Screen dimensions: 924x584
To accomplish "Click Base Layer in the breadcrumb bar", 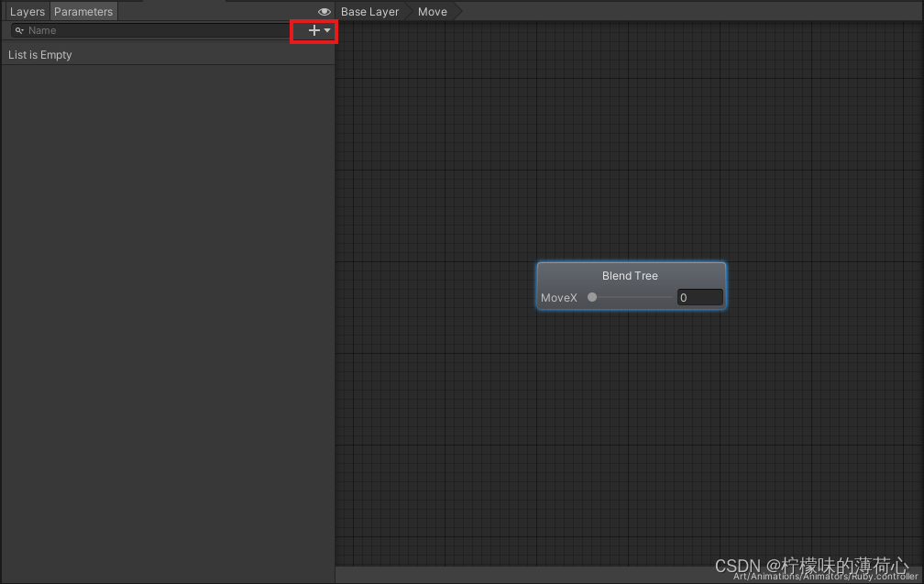I will [369, 11].
